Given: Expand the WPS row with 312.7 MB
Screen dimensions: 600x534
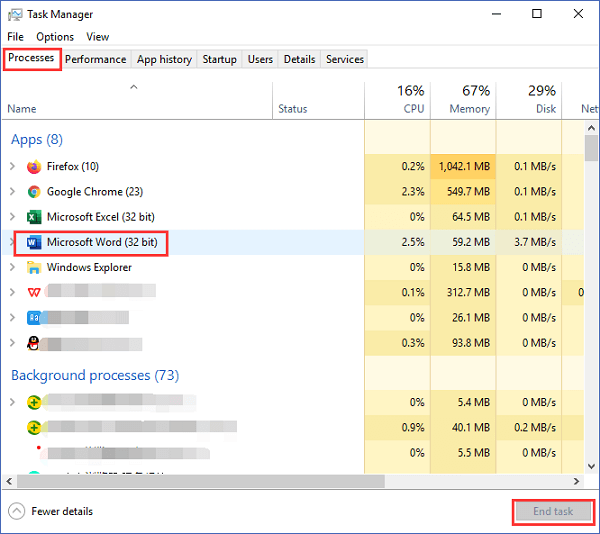Looking at the screenshot, I should pyautogui.click(x=12, y=293).
